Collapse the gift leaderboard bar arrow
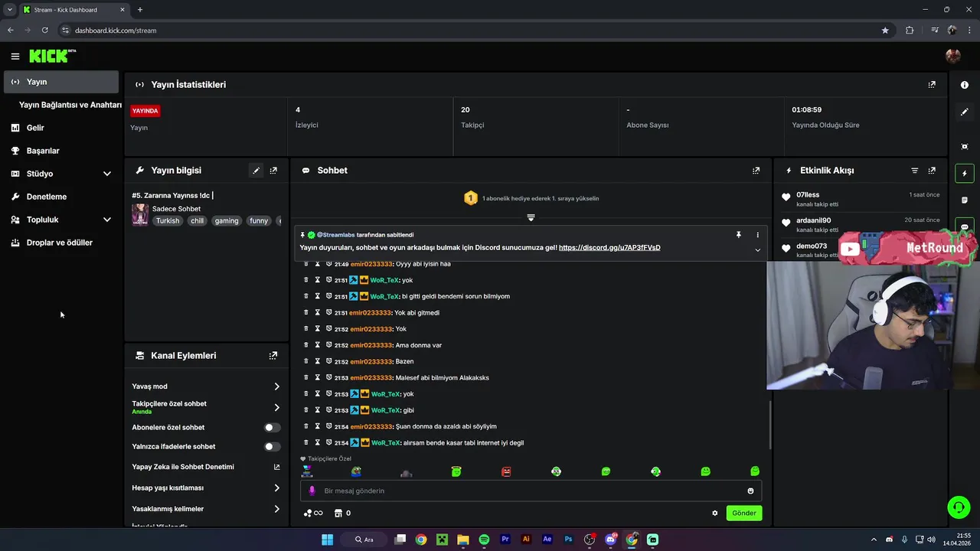 point(531,218)
